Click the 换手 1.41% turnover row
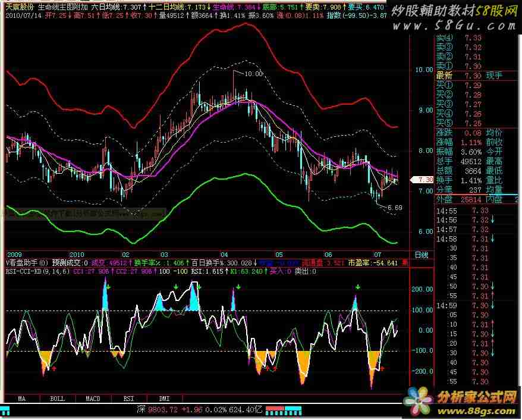 (x=459, y=180)
